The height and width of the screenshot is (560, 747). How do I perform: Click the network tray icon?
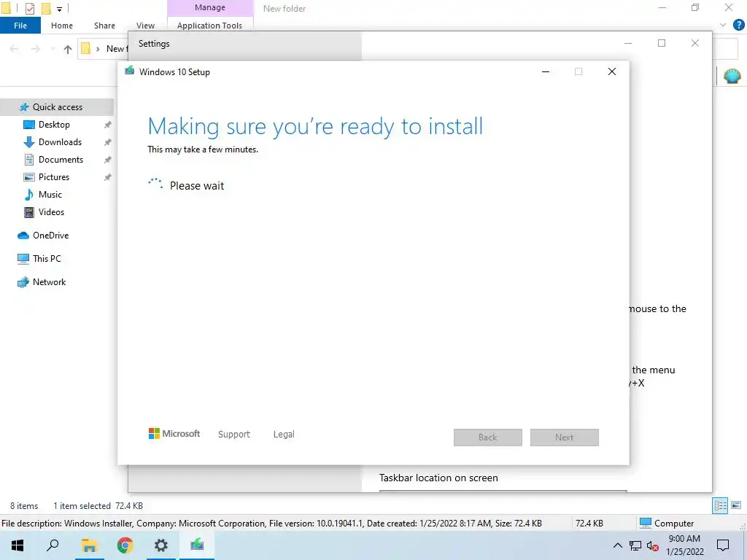[635, 545]
